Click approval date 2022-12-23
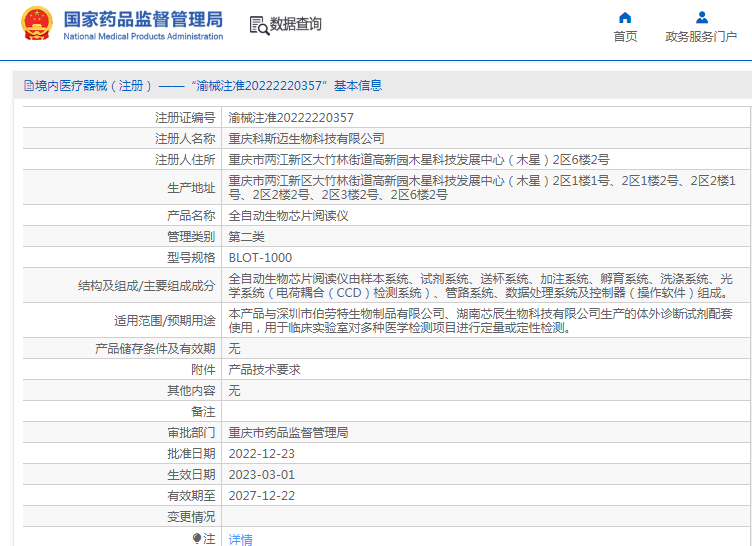The image size is (752, 546). [x=262, y=454]
